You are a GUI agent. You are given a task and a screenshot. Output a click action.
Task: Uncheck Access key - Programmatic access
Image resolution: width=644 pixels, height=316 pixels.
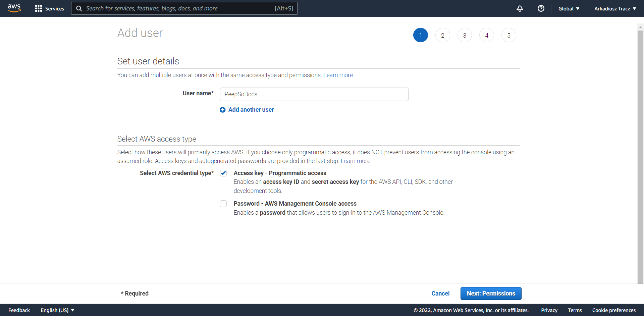[223, 173]
